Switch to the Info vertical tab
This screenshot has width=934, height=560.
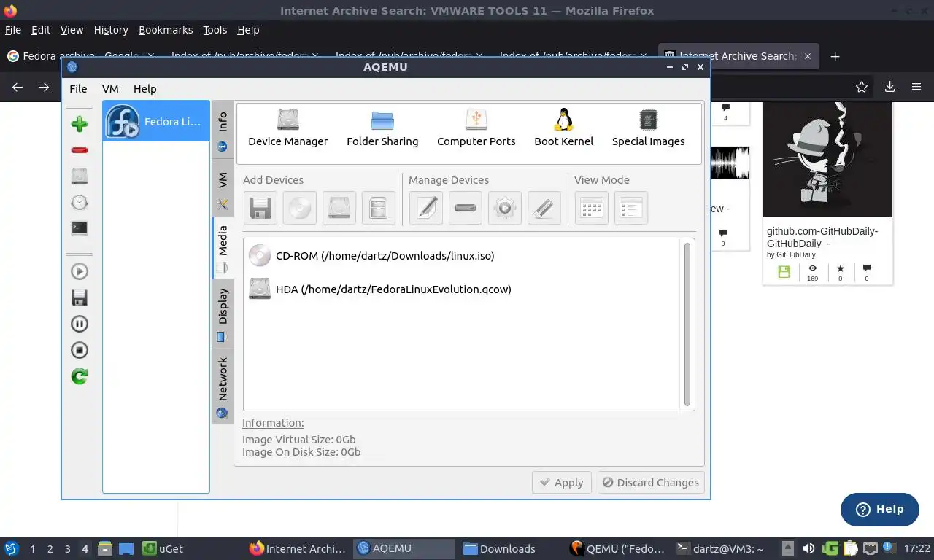pos(223,131)
